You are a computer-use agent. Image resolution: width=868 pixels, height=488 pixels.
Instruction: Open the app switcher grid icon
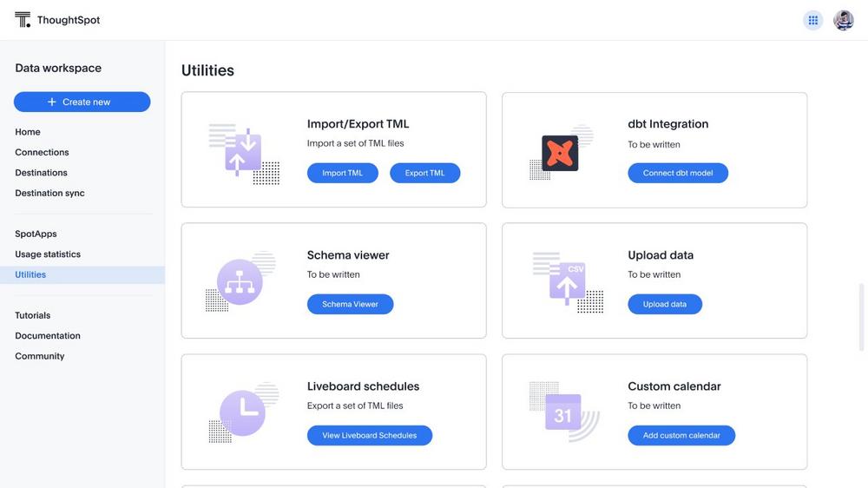click(812, 20)
